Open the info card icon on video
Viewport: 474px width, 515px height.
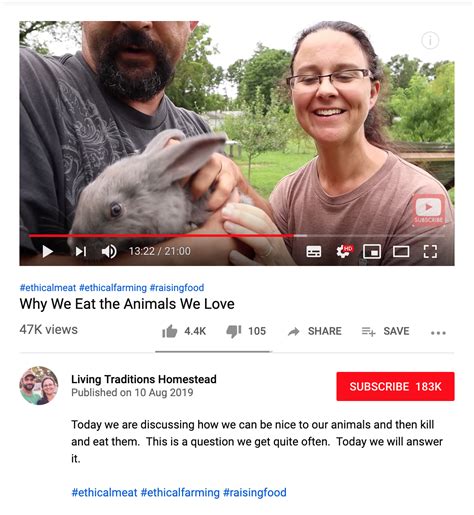430,41
